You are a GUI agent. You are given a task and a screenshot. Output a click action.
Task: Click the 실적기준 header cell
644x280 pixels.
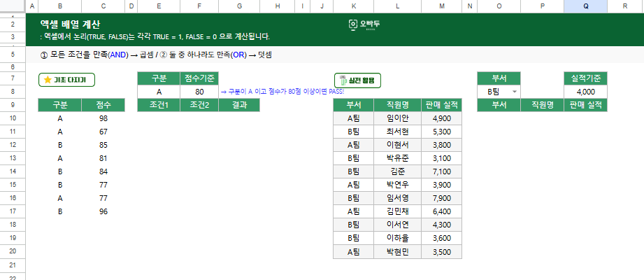(586, 78)
